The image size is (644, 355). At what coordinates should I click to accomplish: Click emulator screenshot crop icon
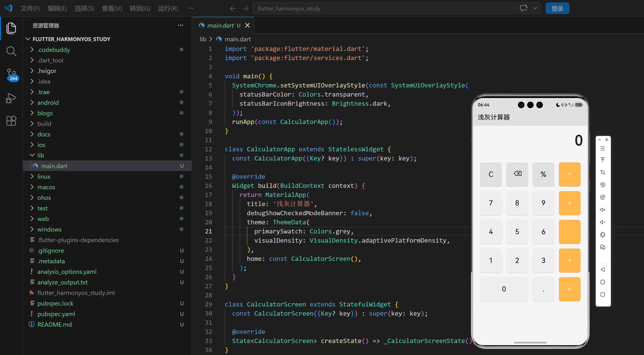[602, 172]
